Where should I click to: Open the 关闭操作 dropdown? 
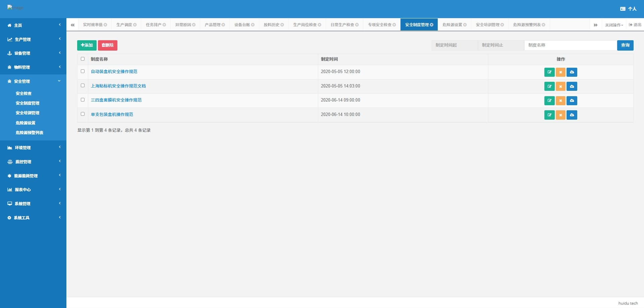pyautogui.click(x=614, y=25)
